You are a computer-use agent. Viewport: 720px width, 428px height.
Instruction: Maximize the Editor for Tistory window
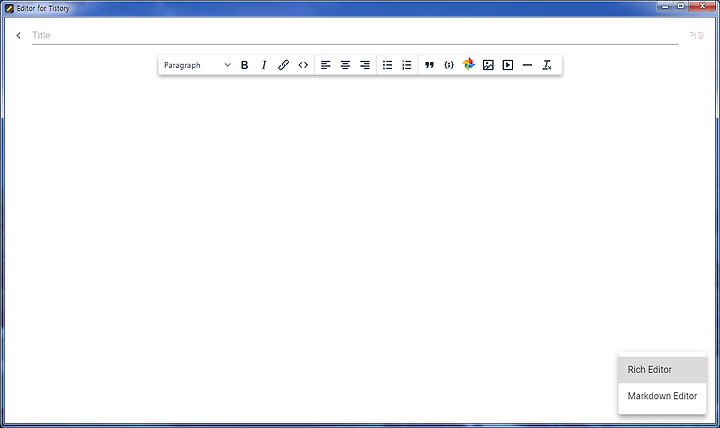coord(681,6)
